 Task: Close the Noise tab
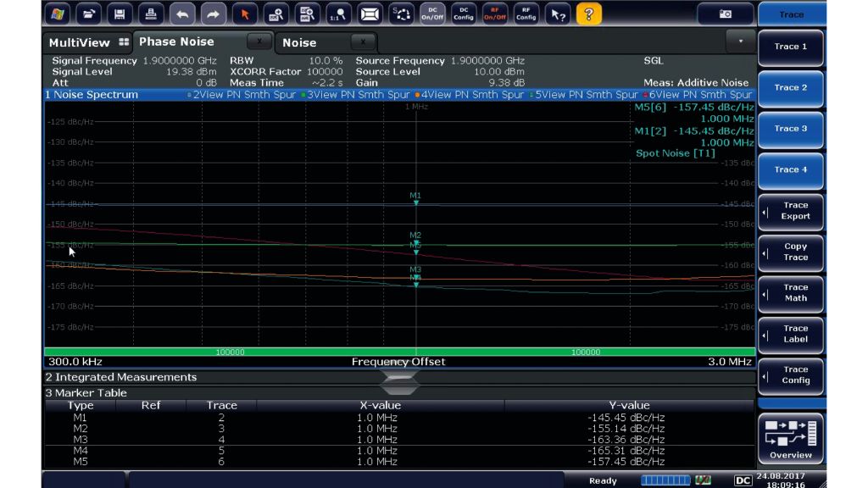363,42
